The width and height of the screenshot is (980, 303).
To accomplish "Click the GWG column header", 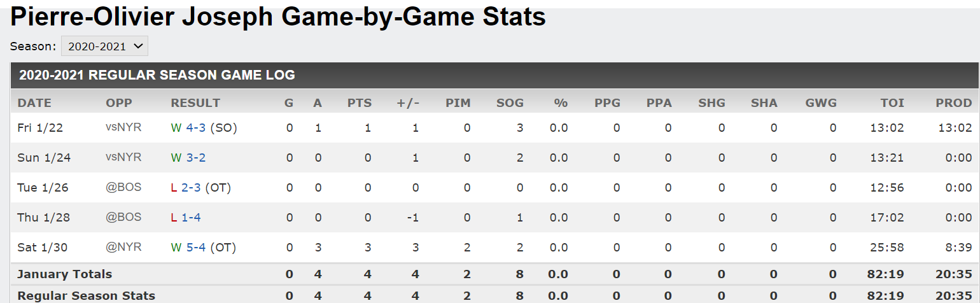I will 821,103.
